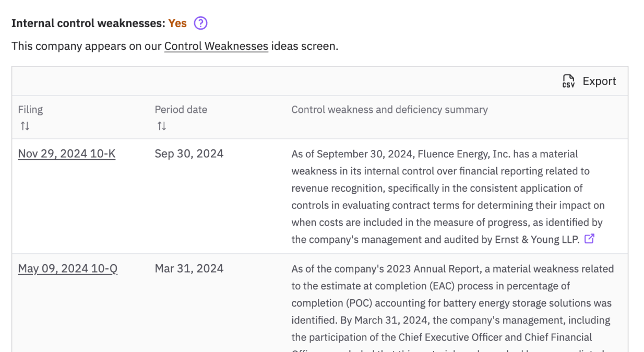Click the Mar 31, 2024 period date cell
This screenshot has width=644, height=352.
[189, 268]
